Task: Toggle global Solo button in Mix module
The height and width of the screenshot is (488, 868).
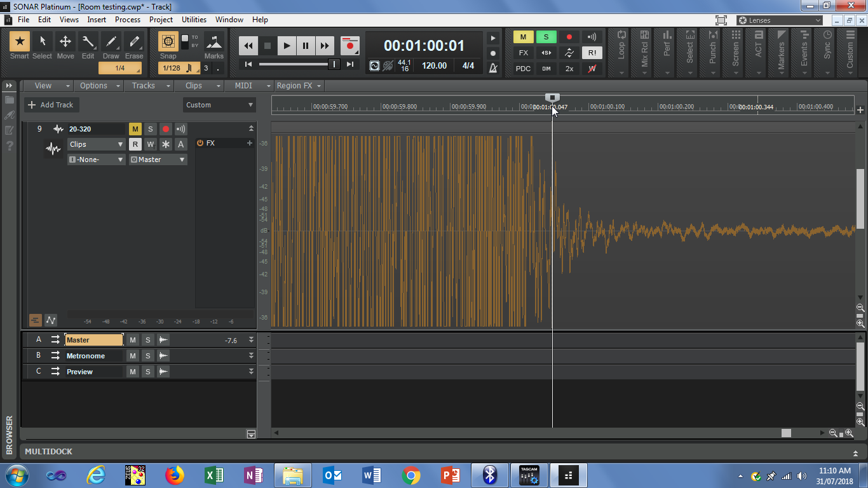Action: pyautogui.click(x=546, y=37)
